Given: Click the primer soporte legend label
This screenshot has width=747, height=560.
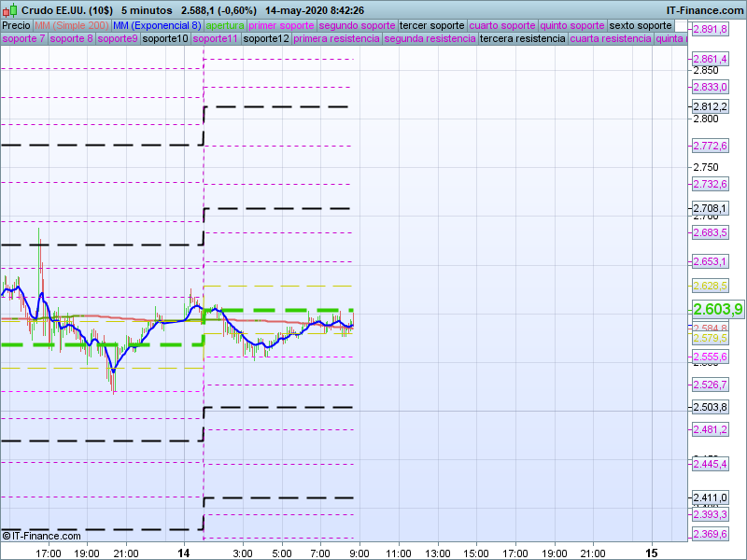Looking at the screenshot, I should 282,25.
